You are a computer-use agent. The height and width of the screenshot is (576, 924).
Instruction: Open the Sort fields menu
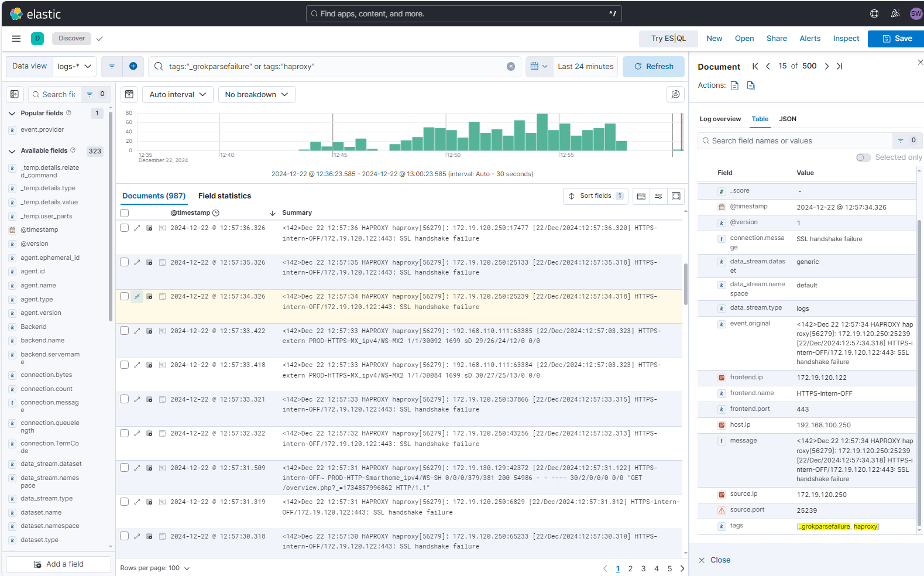595,196
